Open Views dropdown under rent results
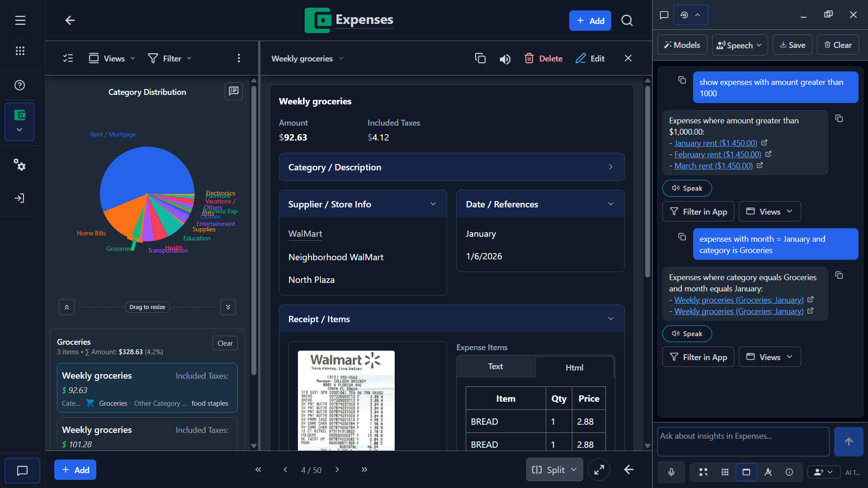The width and height of the screenshot is (868, 488). pos(769,211)
